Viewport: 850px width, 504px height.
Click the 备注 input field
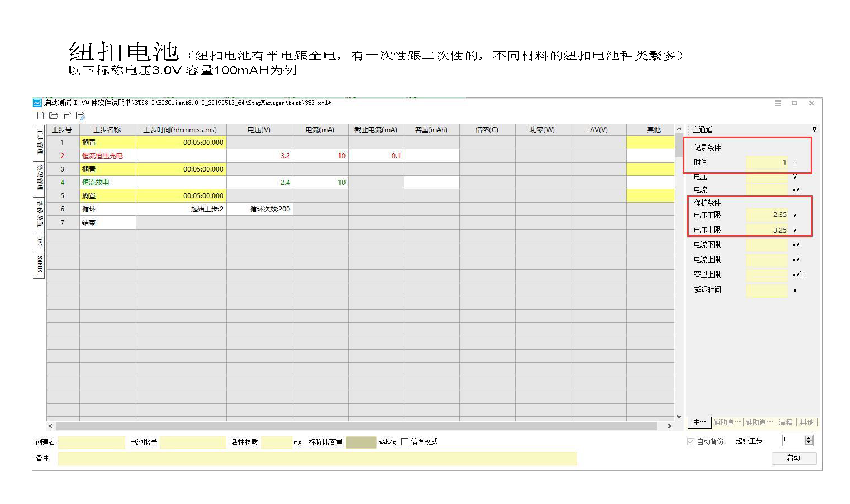pos(317,458)
